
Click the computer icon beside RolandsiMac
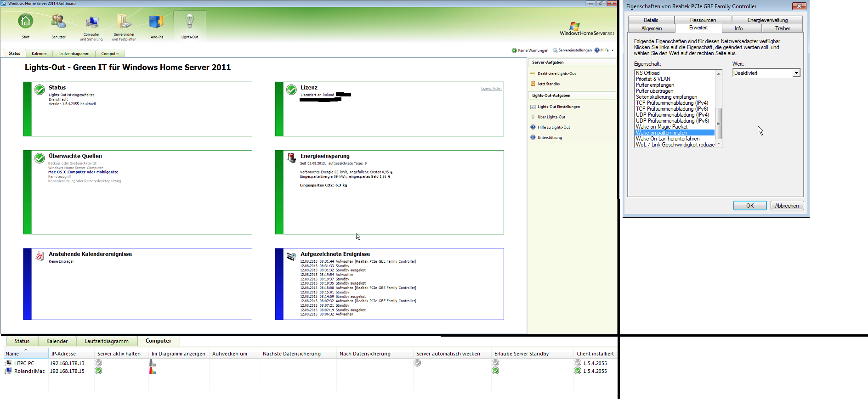[x=8, y=371]
